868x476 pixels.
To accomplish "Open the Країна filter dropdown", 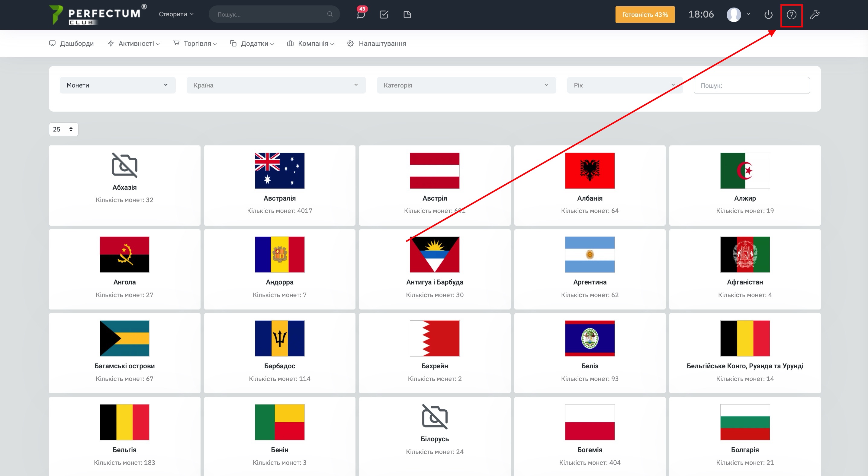I will [x=276, y=85].
